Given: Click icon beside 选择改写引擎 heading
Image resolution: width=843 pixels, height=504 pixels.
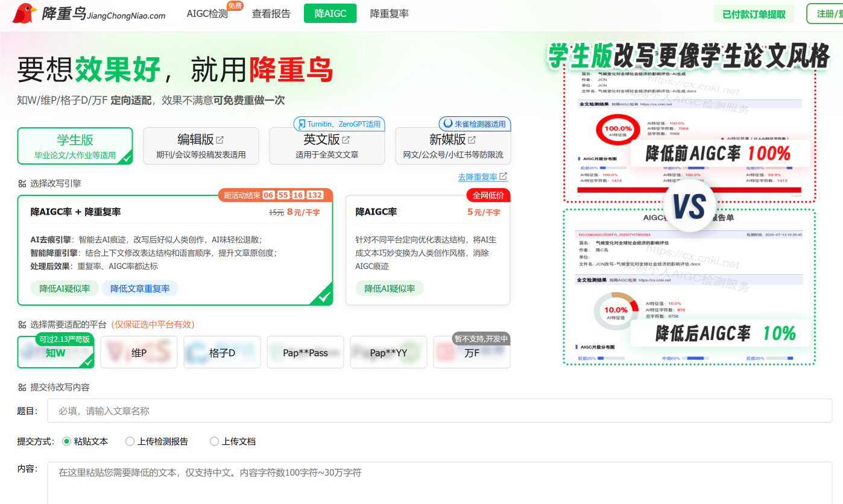Looking at the screenshot, I should [22, 183].
